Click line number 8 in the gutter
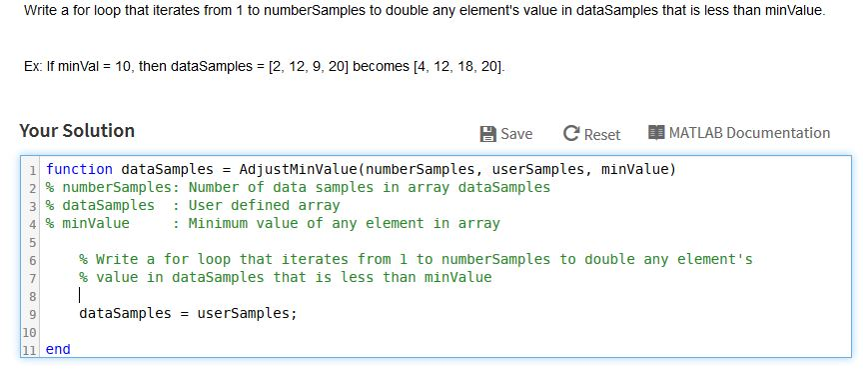Image resolution: width=868 pixels, height=387 pixels. pyautogui.click(x=33, y=296)
